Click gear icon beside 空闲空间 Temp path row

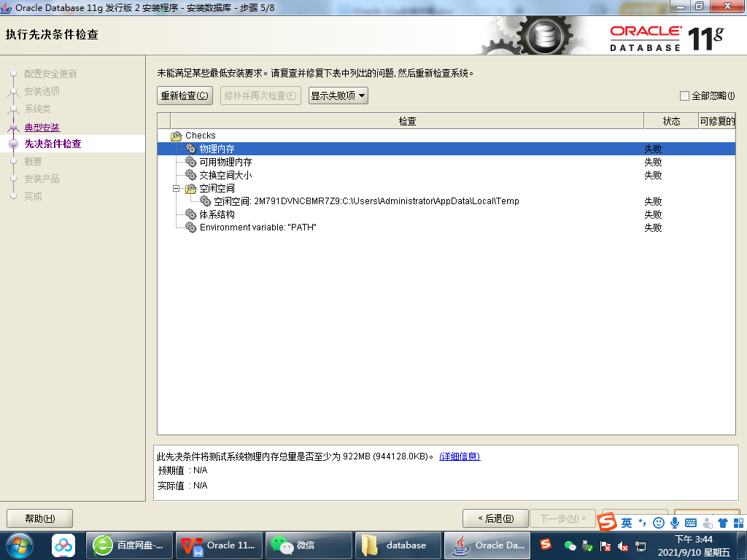pyautogui.click(x=205, y=201)
